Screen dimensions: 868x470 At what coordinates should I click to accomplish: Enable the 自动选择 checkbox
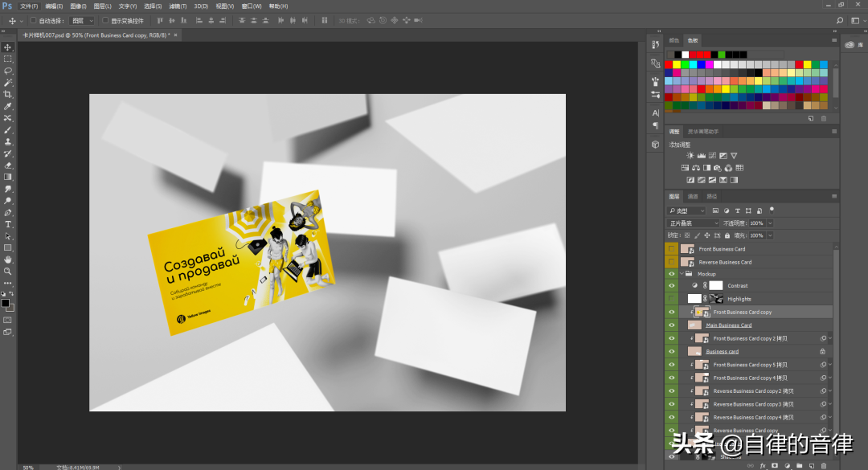tap(33, 20)
